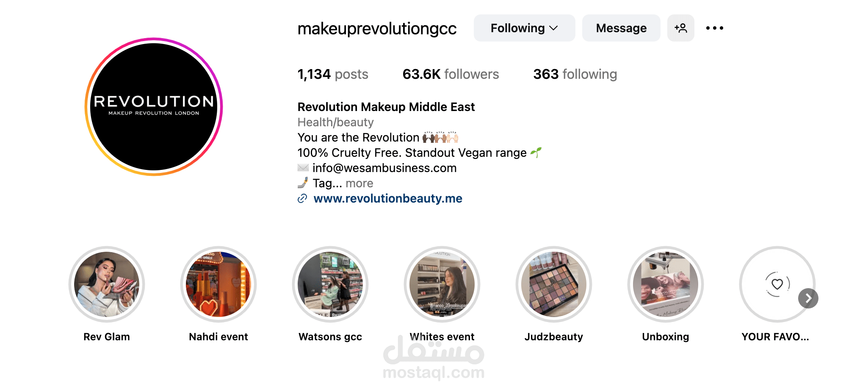Viewport: 868px width, 389px height.
Task: Click the add similar accounts person icon
Action: tap(680, 28)
